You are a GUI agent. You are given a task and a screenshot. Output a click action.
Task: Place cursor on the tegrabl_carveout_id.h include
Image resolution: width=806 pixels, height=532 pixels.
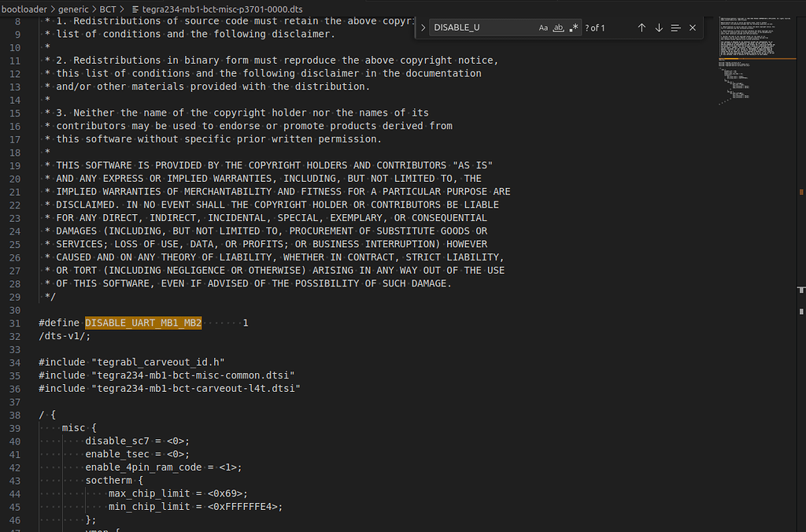[x=157, y=361]
